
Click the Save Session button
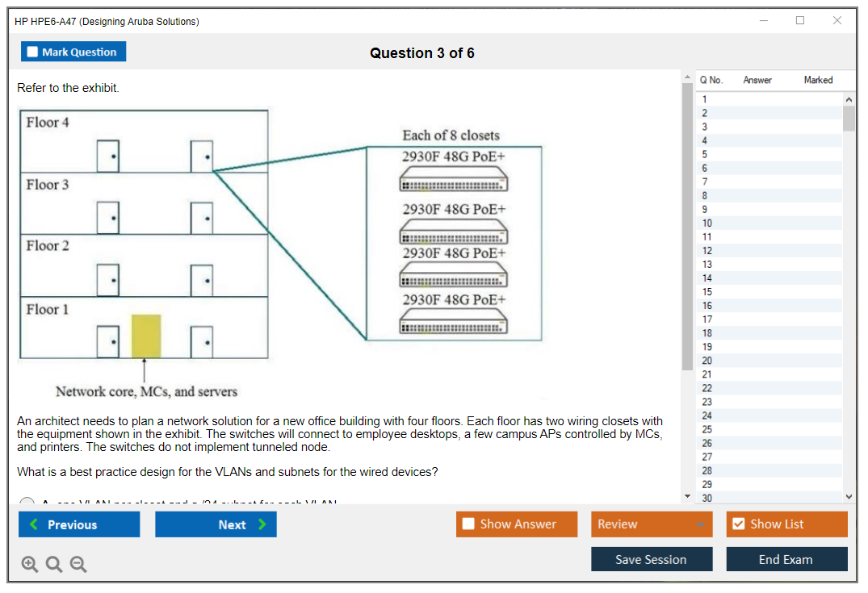pyautogui.click(x=651, y=559)
